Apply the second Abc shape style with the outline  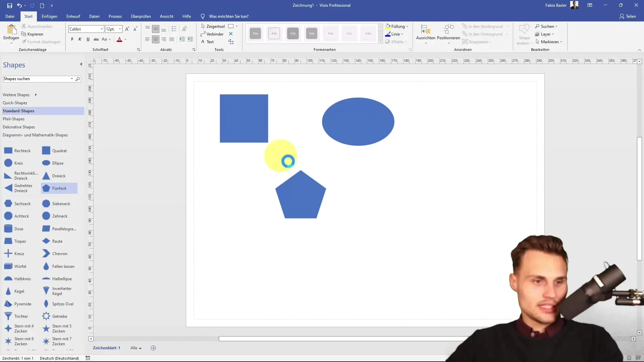(274, 33)
